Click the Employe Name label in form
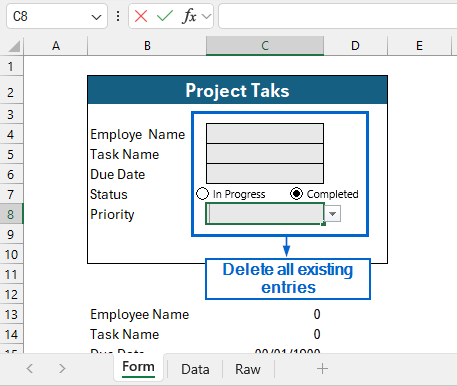457x386 pixels. tap(137, 134)
